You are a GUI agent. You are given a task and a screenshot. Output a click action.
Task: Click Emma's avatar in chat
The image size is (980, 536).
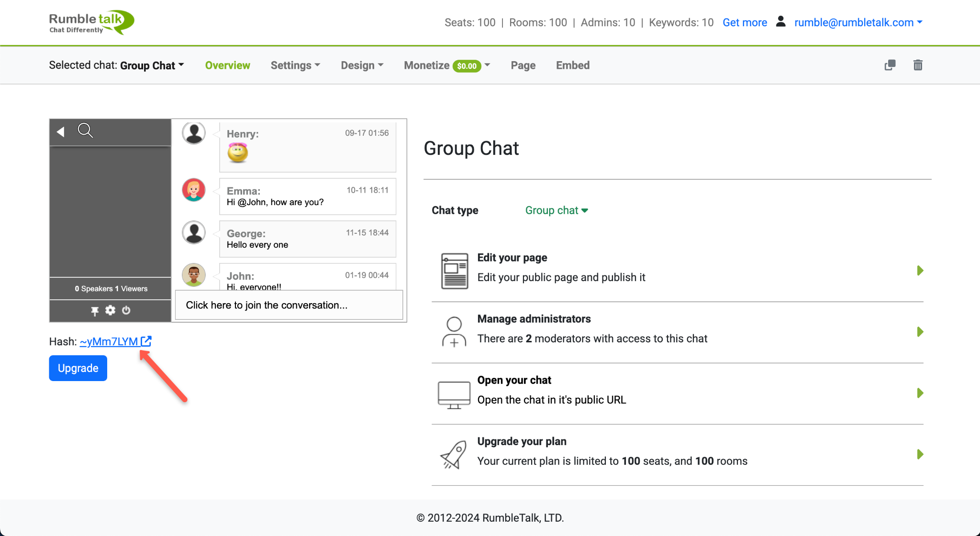click(x=194, y=190)
